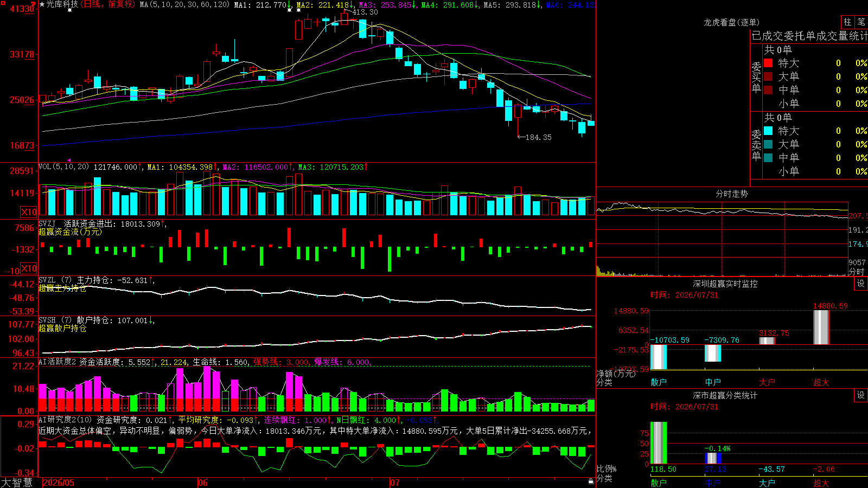Click the 2026/05 date marker on time axis
Image resolution: width=868 pixels, height=488 pixels.
click(59, 483)
